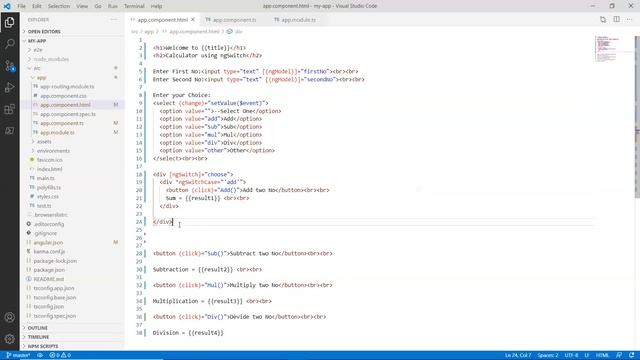
Task: Open main.ts in the explorer
Action: 45,178
